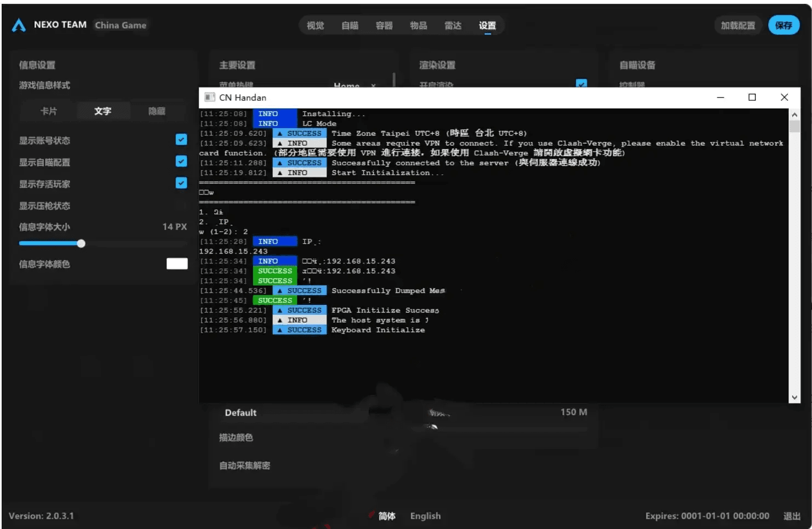812x529 pixels.
Task: Switch to the 视觉 tab
Action: pos(315,26)
